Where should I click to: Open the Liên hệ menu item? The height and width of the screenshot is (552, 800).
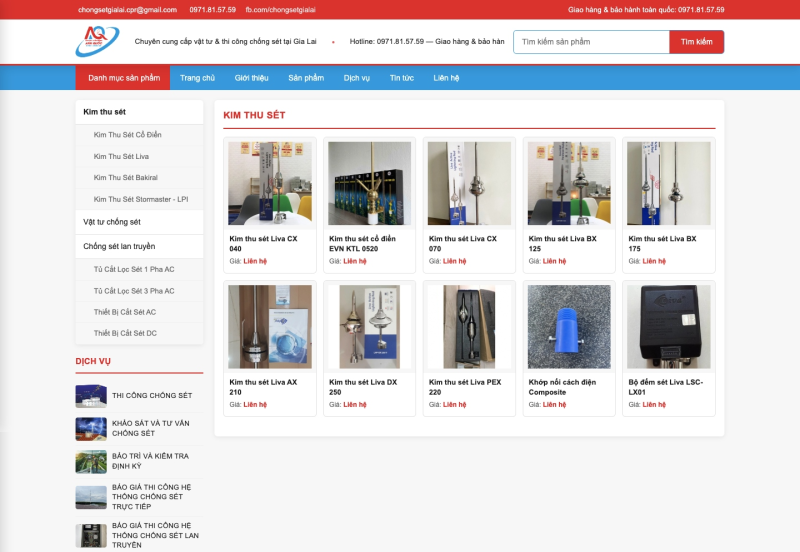[446, 78]
